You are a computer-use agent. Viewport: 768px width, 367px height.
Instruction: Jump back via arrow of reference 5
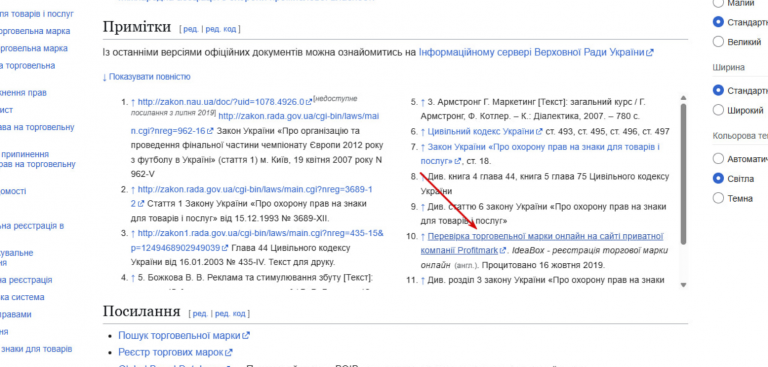point(423,102)
